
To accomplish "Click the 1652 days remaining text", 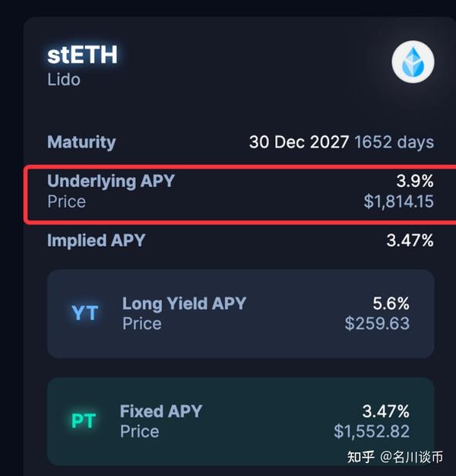I will point(394,142).
